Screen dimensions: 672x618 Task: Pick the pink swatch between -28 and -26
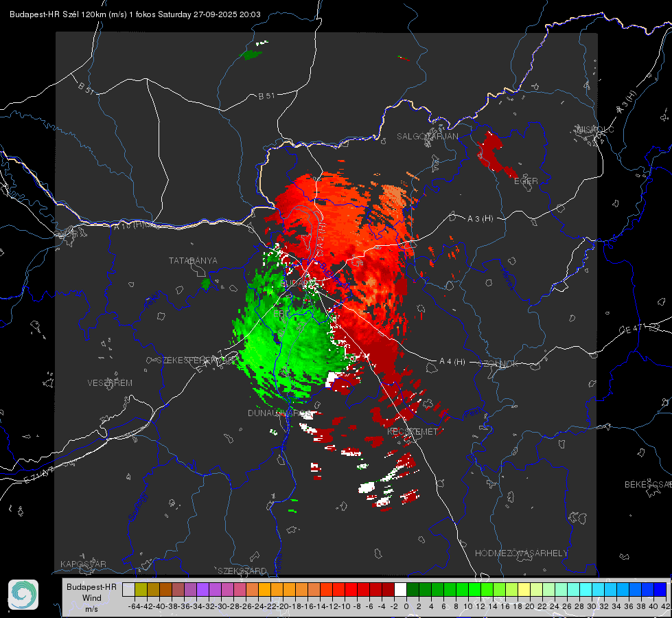point(240,590)
